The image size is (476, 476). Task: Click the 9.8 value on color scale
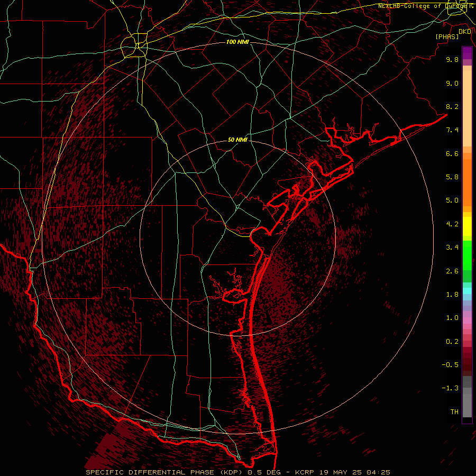[x=452, y=59]
